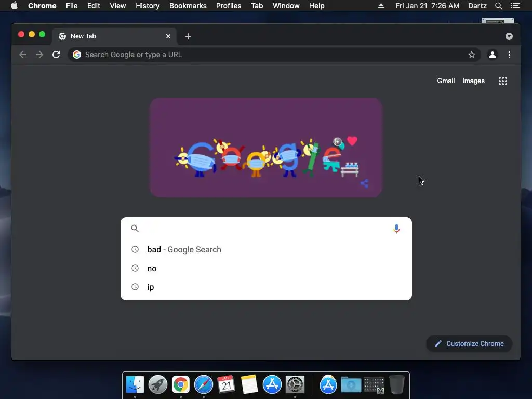This screenshot has height=399, width=532.
Task: Start voice search with the microphone
Action: (396, 229)
